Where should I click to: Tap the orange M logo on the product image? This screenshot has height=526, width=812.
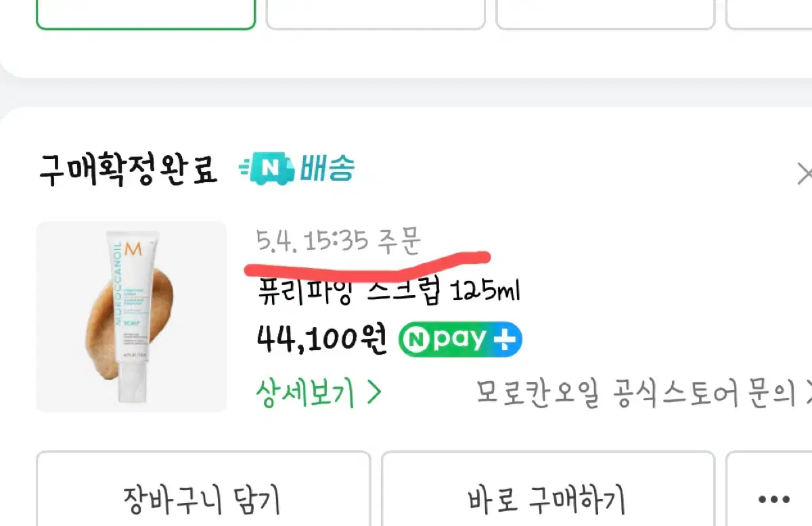pyautogui.click(x=135, y=250)
